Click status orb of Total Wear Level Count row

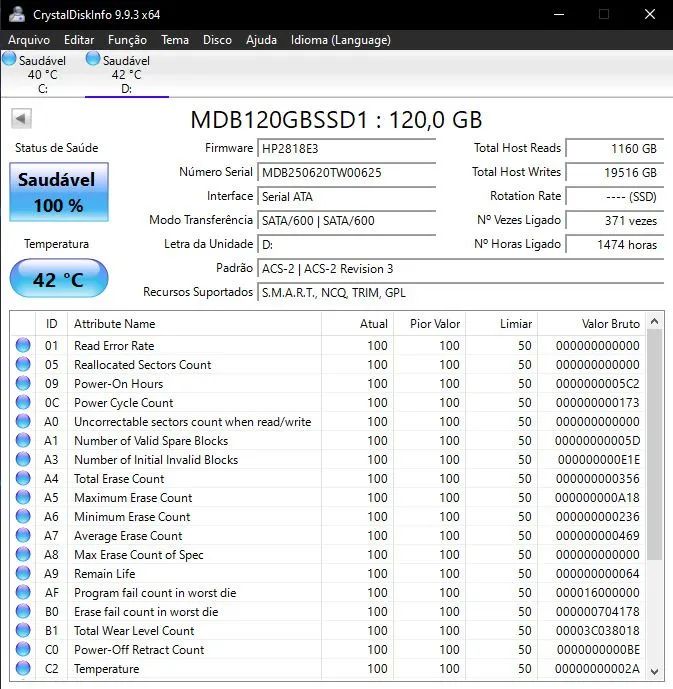click(23, 631)
